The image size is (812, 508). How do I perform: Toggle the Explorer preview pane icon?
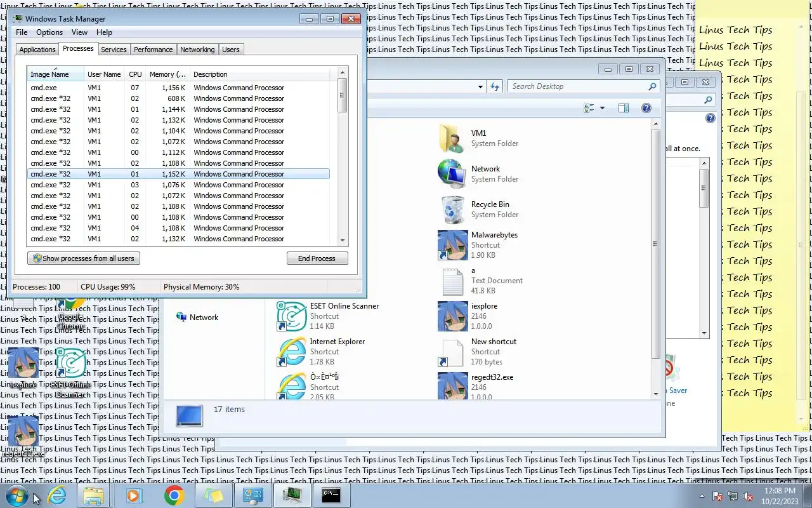[x=623, y=108]
